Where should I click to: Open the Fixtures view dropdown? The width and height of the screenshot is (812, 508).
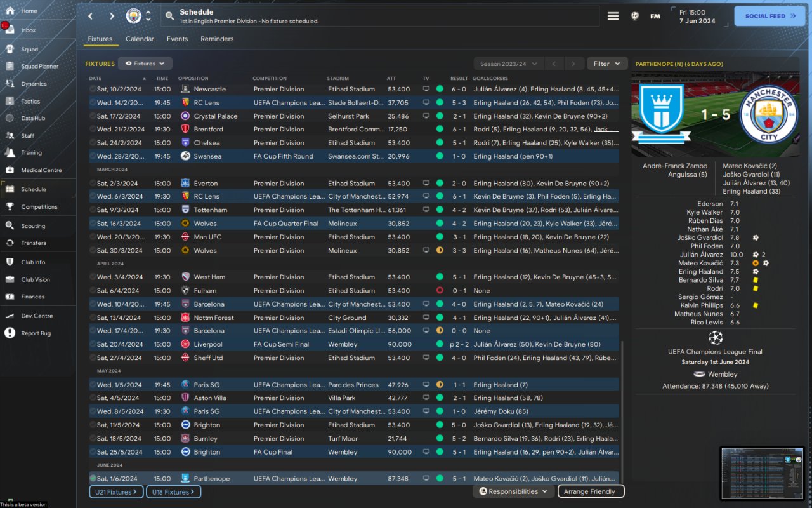click(145, 63)
